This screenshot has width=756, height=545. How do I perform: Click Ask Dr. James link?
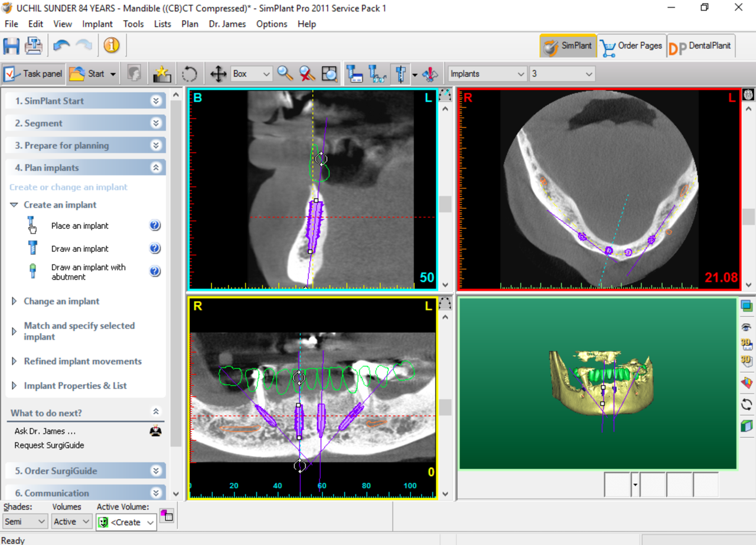tap(45, 431)
